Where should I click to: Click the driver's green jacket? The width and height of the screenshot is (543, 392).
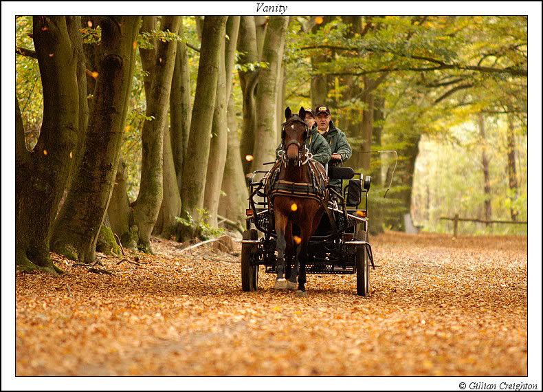[x=337, y=142]
